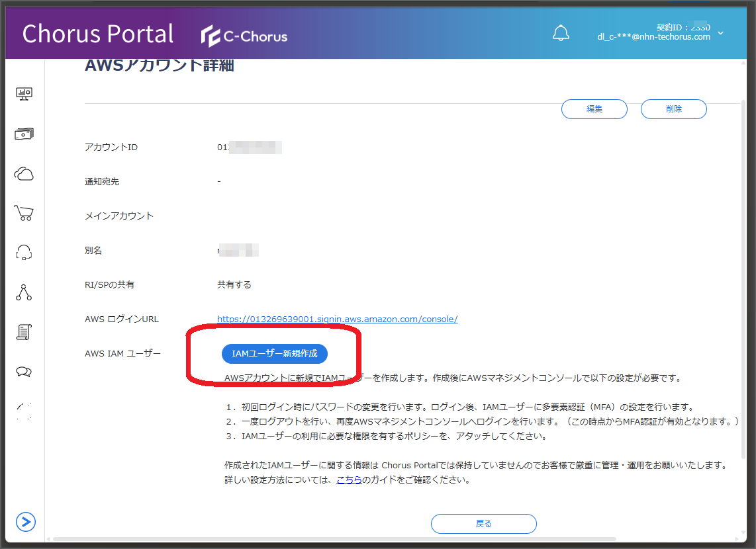
Task: Click the 戻る button
Action: tap(483, 523)
